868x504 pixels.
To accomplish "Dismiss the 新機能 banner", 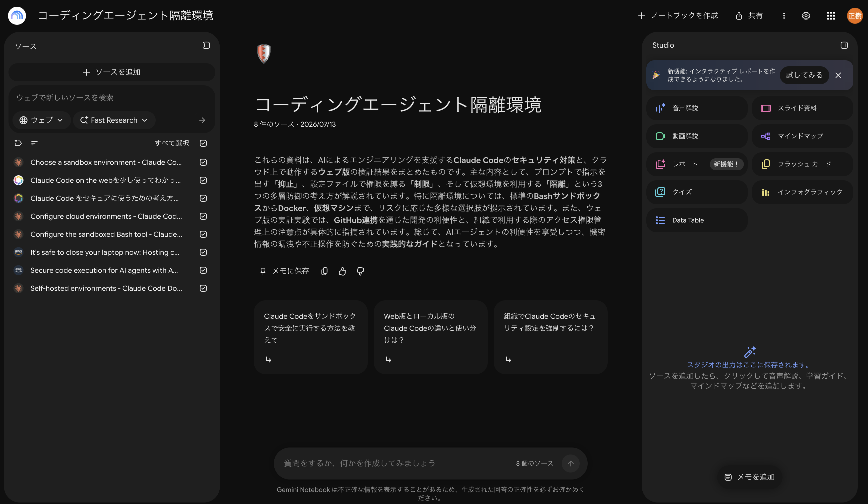I will click(838, 75).
